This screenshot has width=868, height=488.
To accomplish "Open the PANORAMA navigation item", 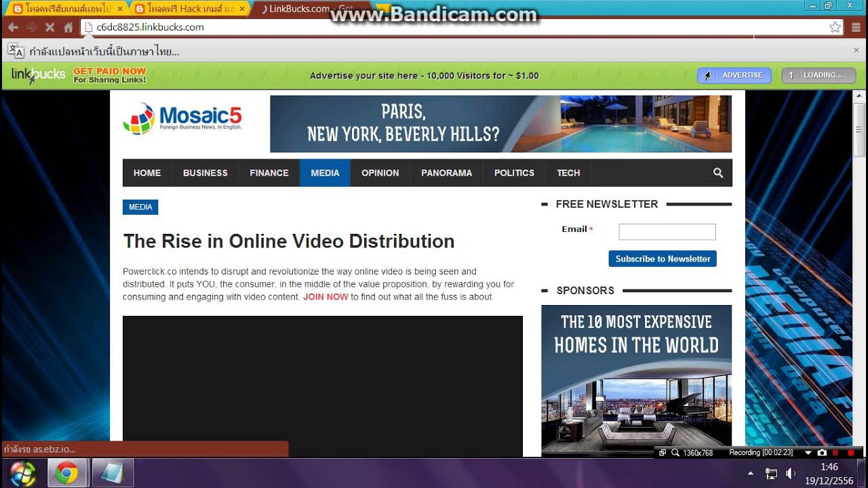I will (446, 173).
